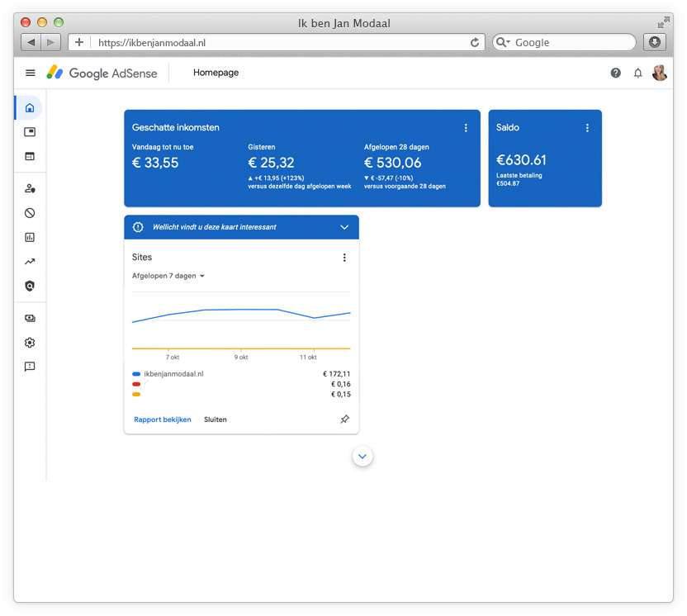Open the notifications bell
The image size is (687, 616).
[638, 73]
